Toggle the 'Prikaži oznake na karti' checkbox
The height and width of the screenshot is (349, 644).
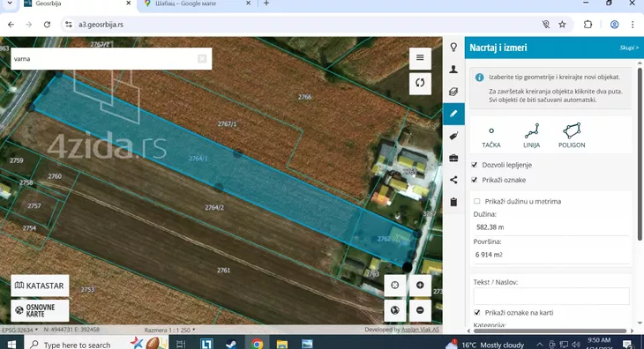point(477,313)
